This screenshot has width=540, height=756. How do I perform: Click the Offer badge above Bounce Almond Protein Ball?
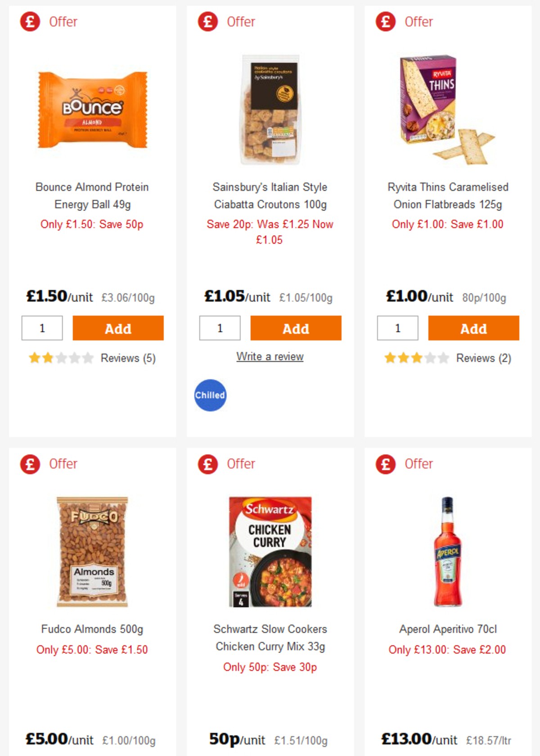63,21
